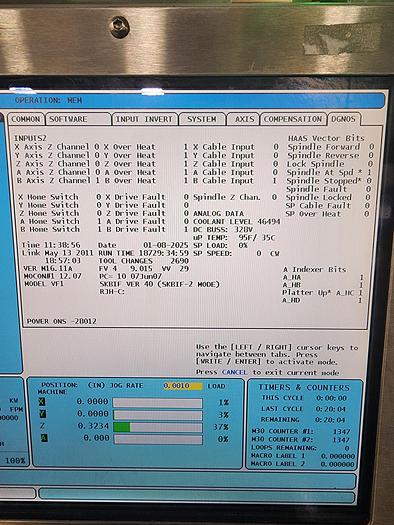394x525 pixels.
Task: Click the VER M16.11A entry
Action: click(48, 269)
